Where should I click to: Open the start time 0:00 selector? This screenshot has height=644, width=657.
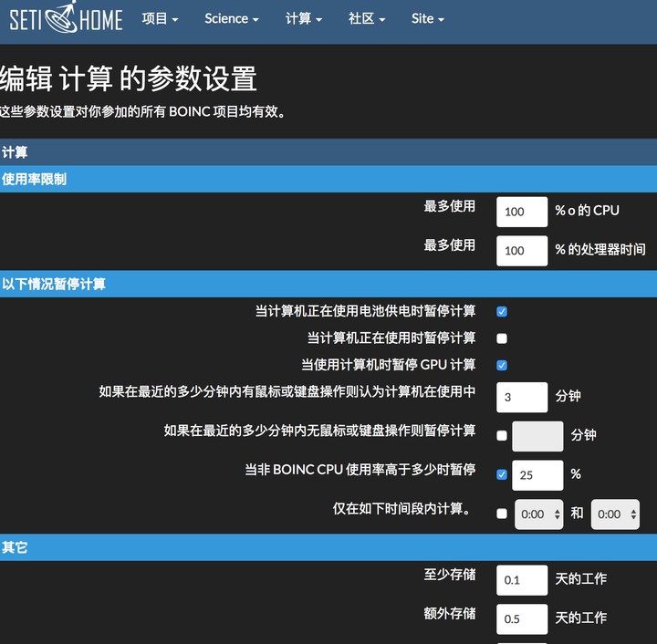pos(539,514)
